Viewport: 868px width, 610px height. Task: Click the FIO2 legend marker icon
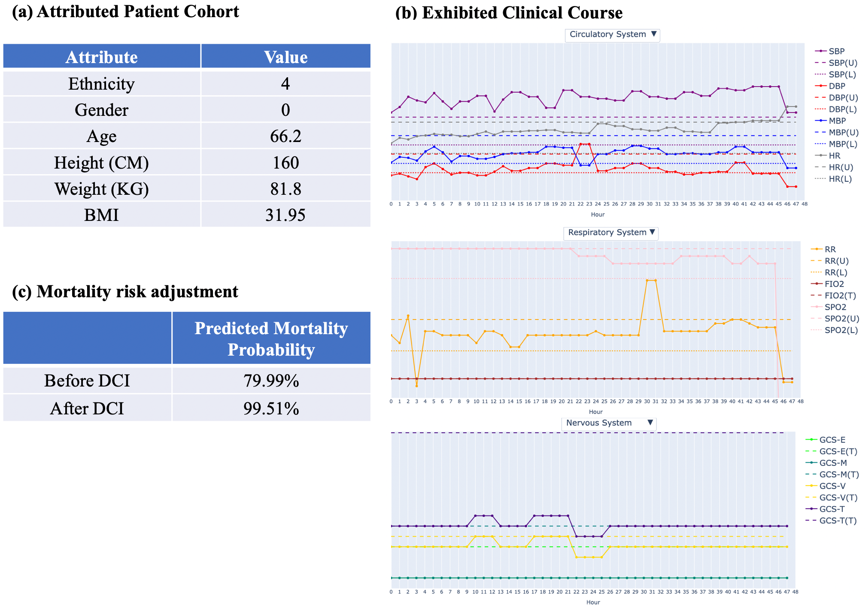tap(816, 284)
